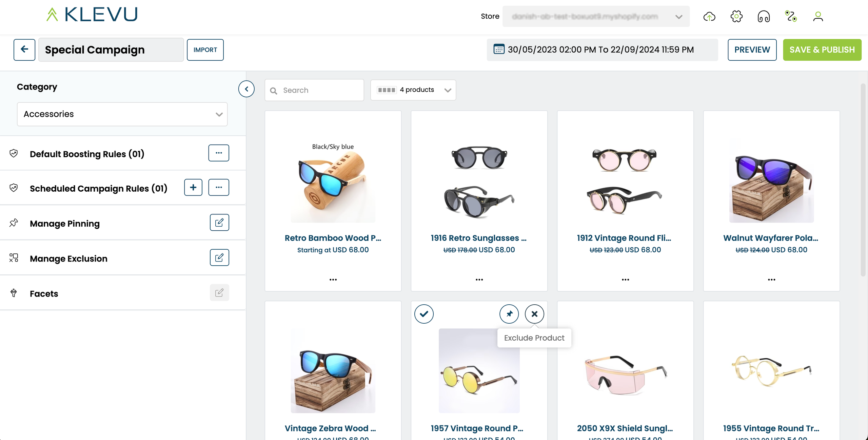Select the 1957 Vintage Round product checkmark

point(424,314)
